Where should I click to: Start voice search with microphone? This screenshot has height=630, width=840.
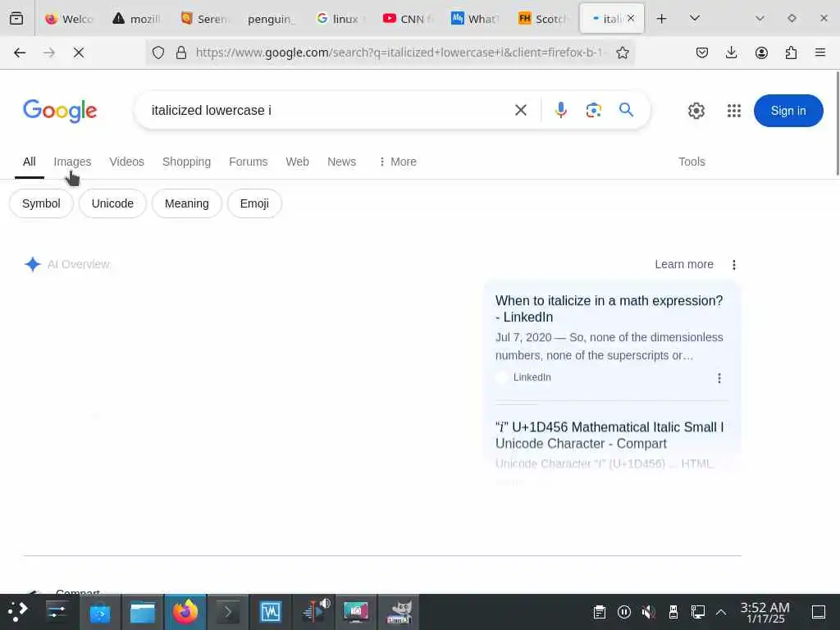(561, 111)
